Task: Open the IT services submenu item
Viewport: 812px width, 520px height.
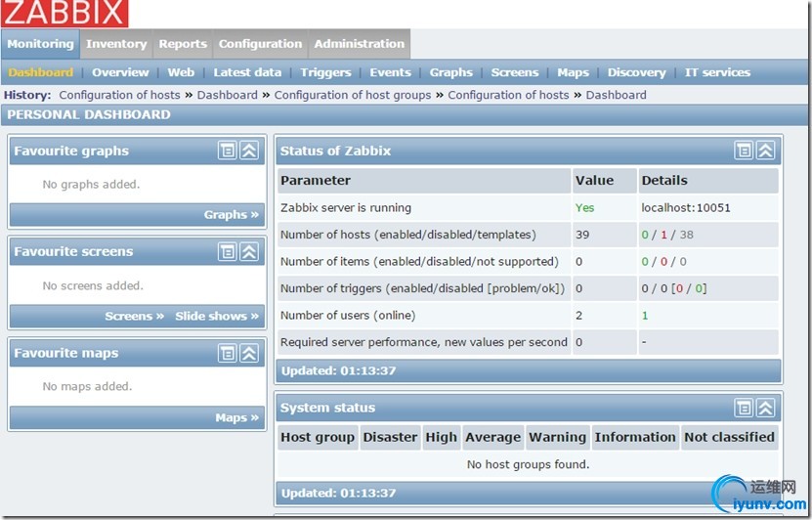Action: tap(717, 72)
